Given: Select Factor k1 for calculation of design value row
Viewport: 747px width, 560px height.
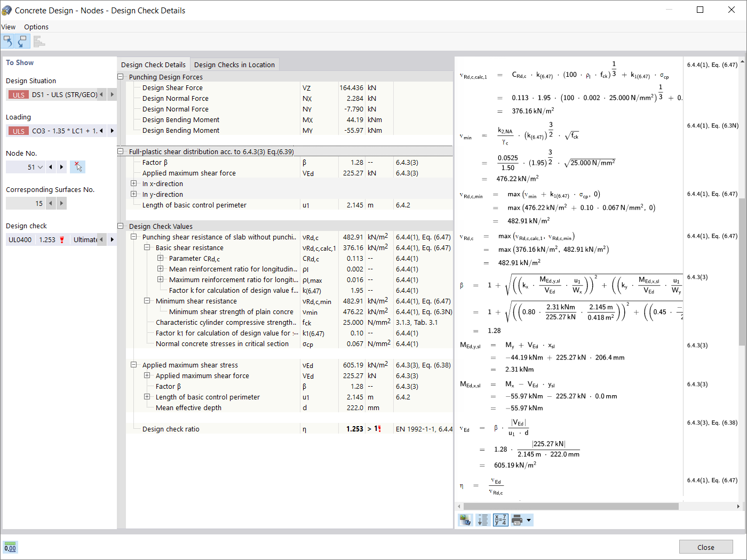Looking at the screenshot, I should [289, 333].
